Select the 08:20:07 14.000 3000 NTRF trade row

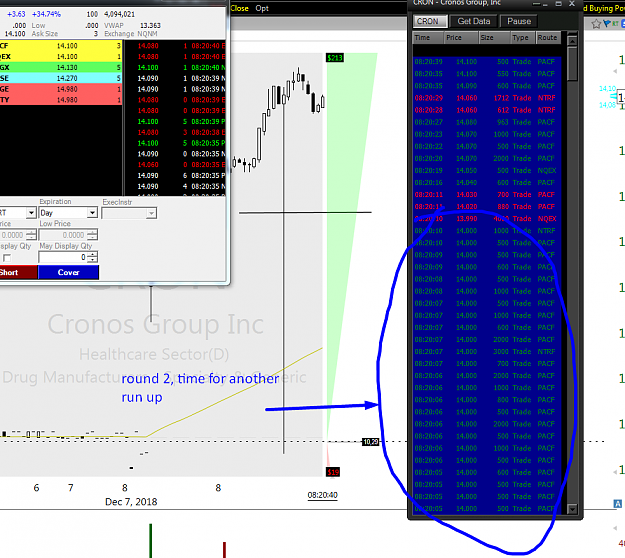(487, 352)
